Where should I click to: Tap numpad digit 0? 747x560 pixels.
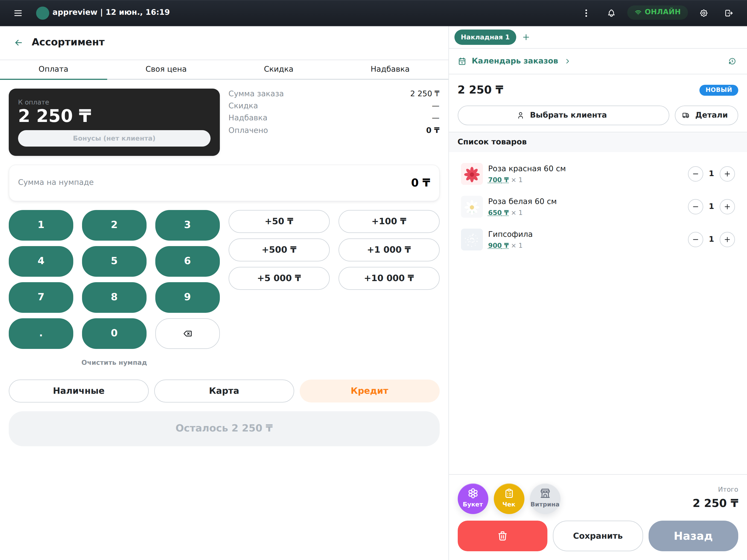(x=114, y=333)
